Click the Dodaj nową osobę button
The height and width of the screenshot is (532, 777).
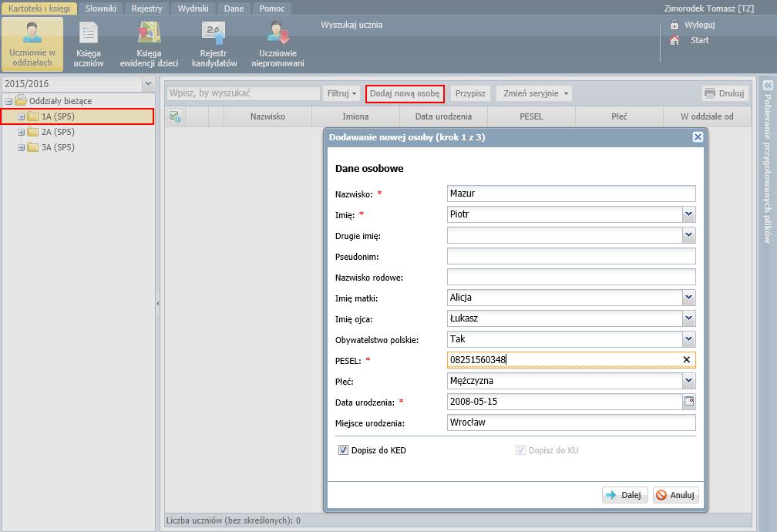coord(405,93)
